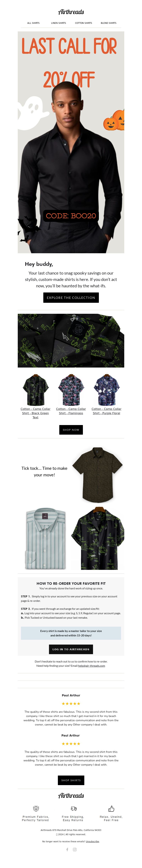Screen dimensions: 142x868
Task: Click the SHOP SHIRTS button
Action: click(x=71, y=780)
